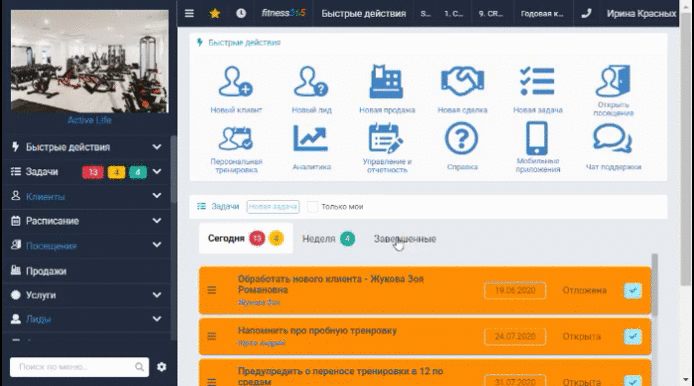Click the Открыть посещение door icon

(x=613, y=81)
